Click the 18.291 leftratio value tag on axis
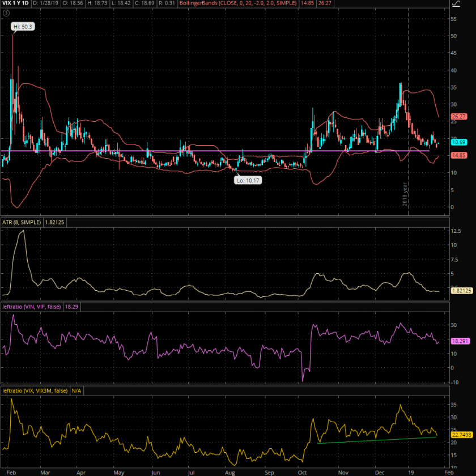 tap(458, 341)
